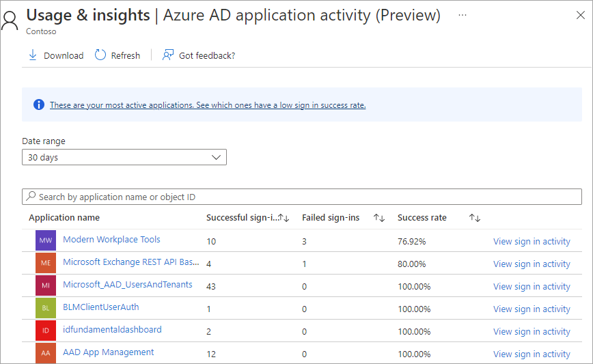Click Success rate column header text

422,218
